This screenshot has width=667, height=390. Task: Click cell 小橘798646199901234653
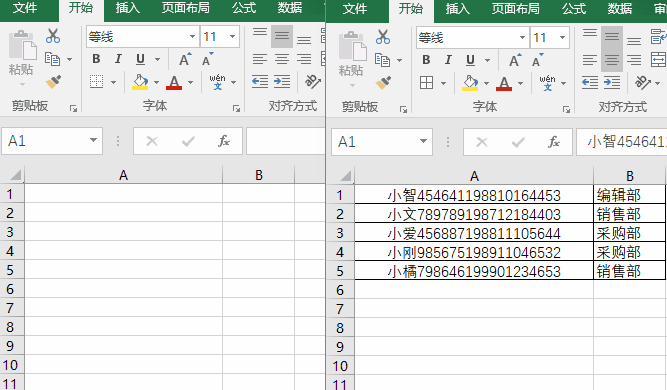click(474, 271)
